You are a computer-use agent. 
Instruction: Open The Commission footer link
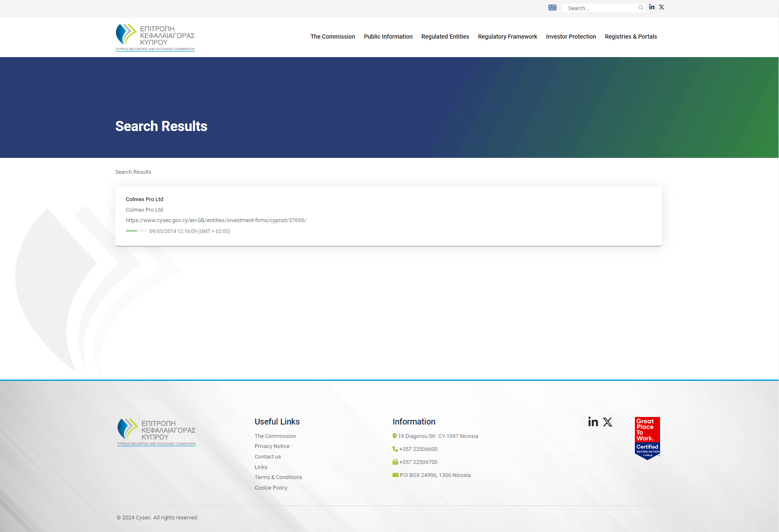pos(275,436)
